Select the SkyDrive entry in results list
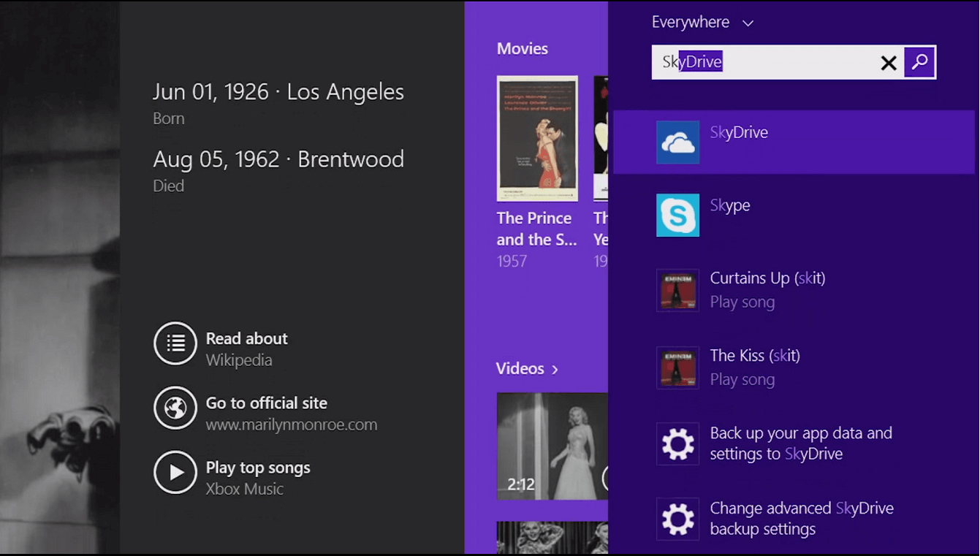This screenshot has width=980, height=556. coord(739,132)
